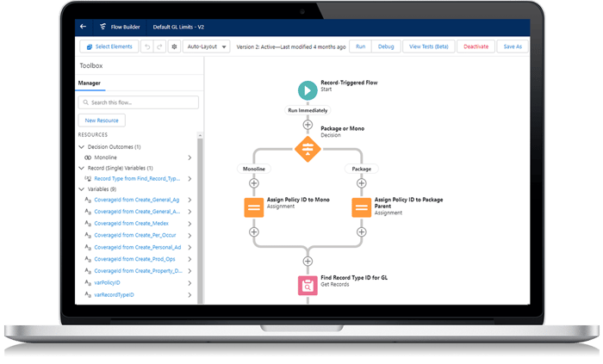Collapse Decision Outcomes section
Image resolution: width=603 pixels, height=364 pixels.
[81, 146]
